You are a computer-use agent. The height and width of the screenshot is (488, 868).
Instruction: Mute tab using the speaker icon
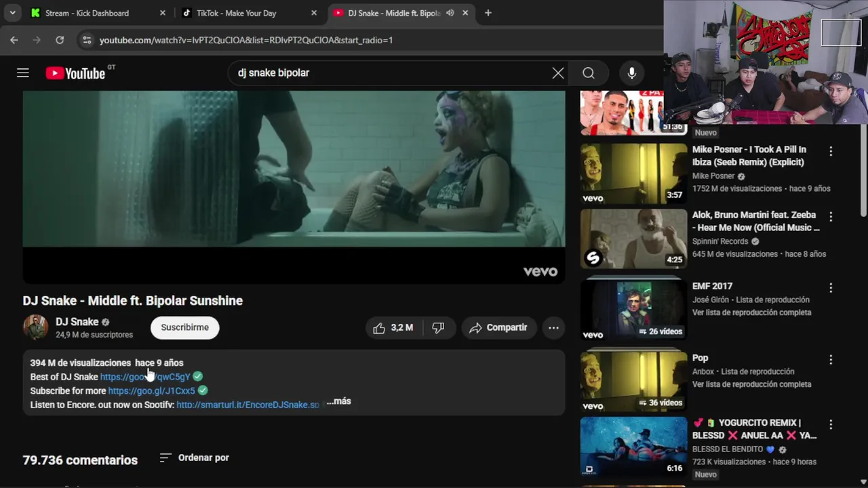click(x=450, y=13)
